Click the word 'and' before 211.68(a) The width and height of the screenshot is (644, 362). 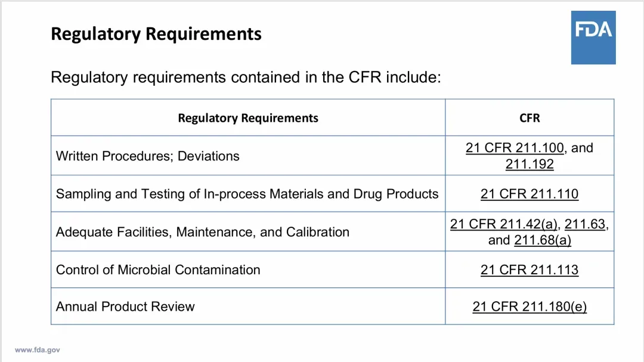click(499, 240)
